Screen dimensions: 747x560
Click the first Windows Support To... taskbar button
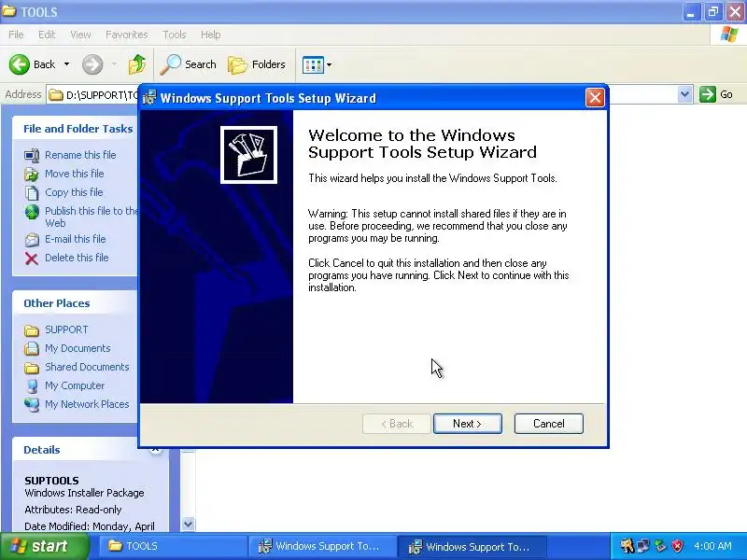[321, 546]
